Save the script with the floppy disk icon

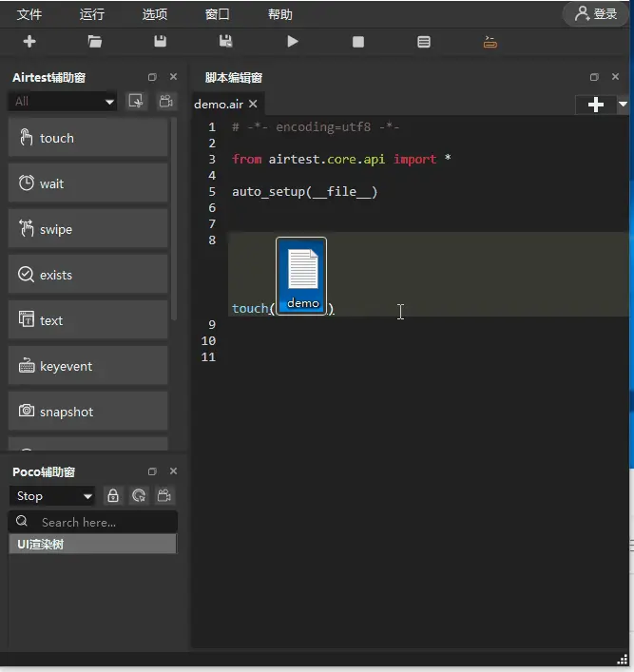pos(161,42)
